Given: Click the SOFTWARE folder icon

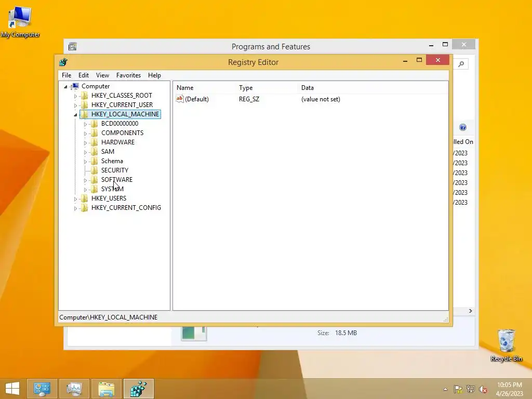Looking at the screenshot, I should pos(95,179).
